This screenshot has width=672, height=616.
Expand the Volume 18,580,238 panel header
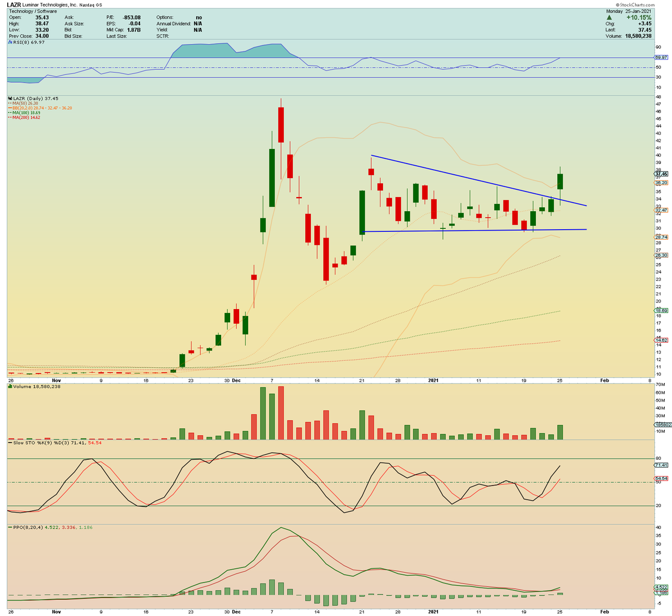coord(35,386)
